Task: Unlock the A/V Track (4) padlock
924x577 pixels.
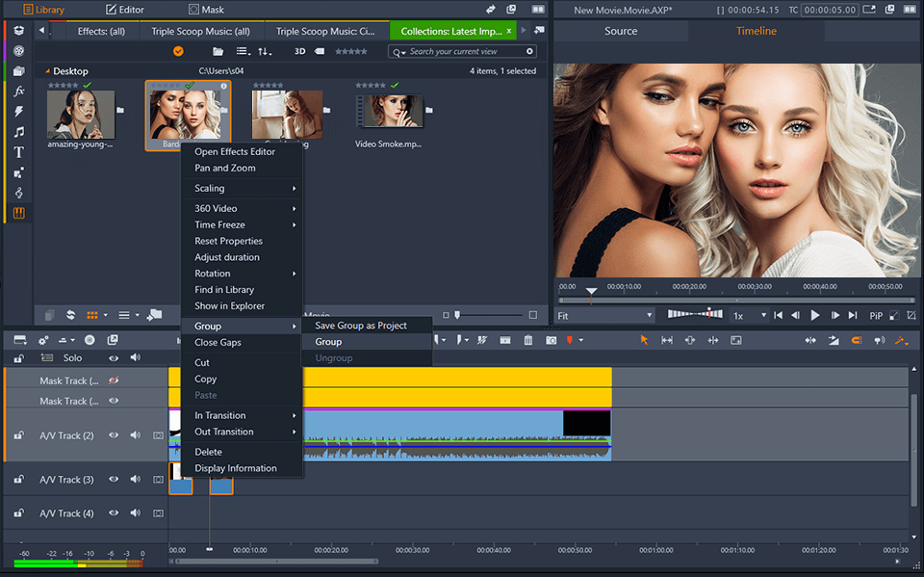Action: click(18, 513)
